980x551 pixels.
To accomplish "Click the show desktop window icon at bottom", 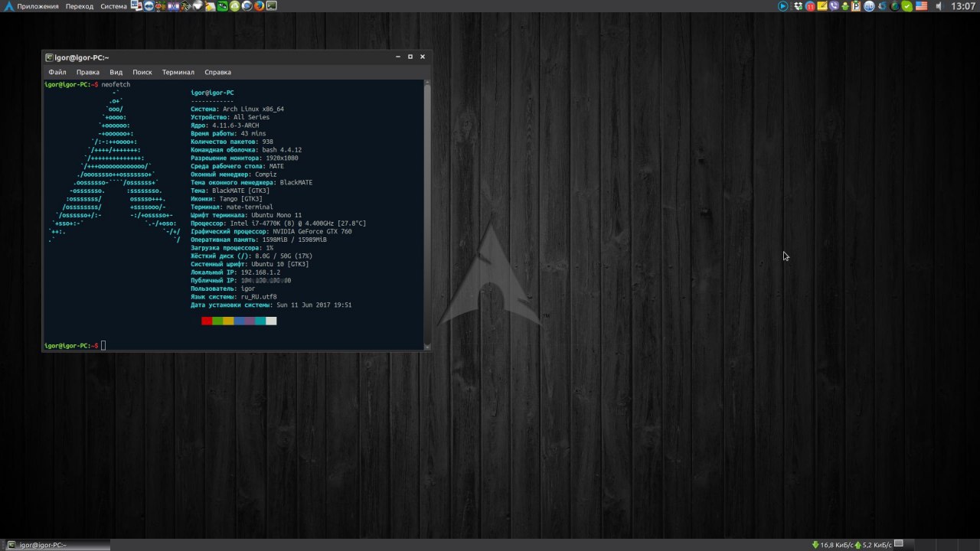I will 899,543.
